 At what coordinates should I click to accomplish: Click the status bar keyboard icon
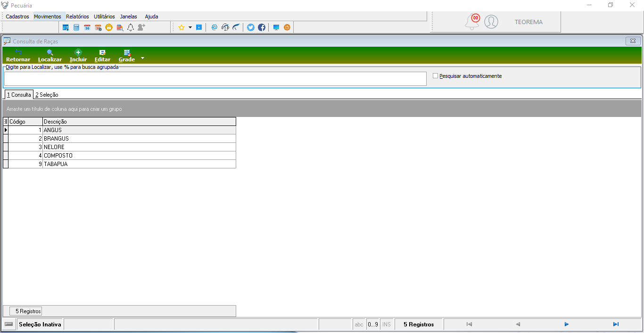click(x=9, y=325)
